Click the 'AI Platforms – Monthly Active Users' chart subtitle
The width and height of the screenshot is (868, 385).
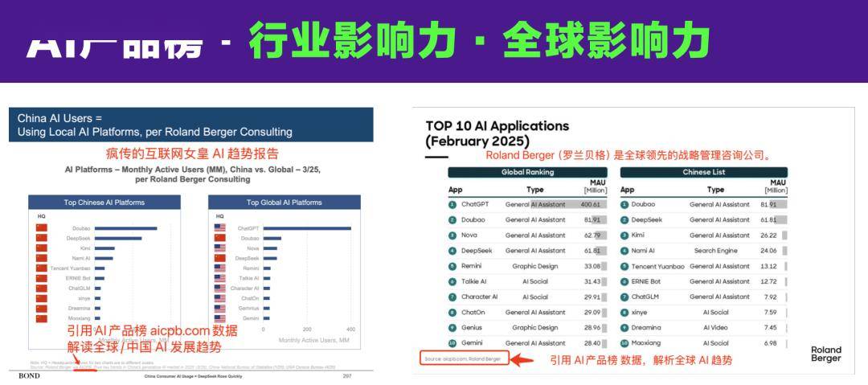click(x=192, y=174)
